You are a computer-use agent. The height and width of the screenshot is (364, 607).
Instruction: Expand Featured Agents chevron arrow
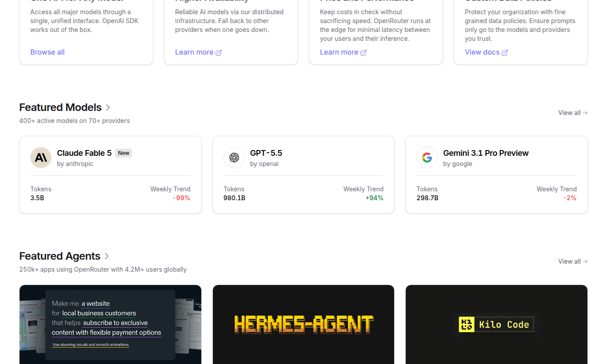pos(107,256)
